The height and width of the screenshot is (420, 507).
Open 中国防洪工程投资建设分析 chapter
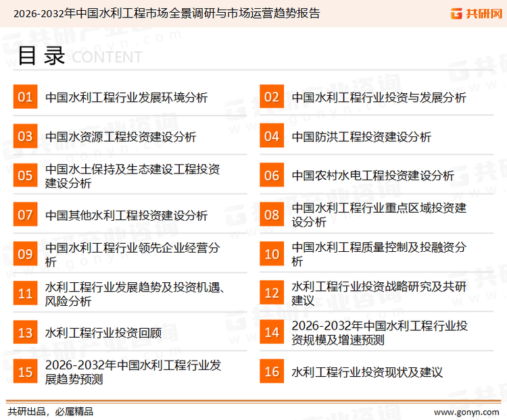(x=361, y=137)
